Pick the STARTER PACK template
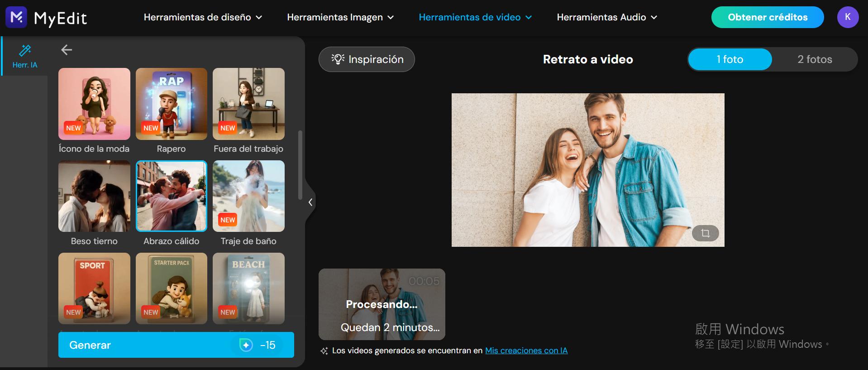Viewport: 868px width, 370px height. 172,288
